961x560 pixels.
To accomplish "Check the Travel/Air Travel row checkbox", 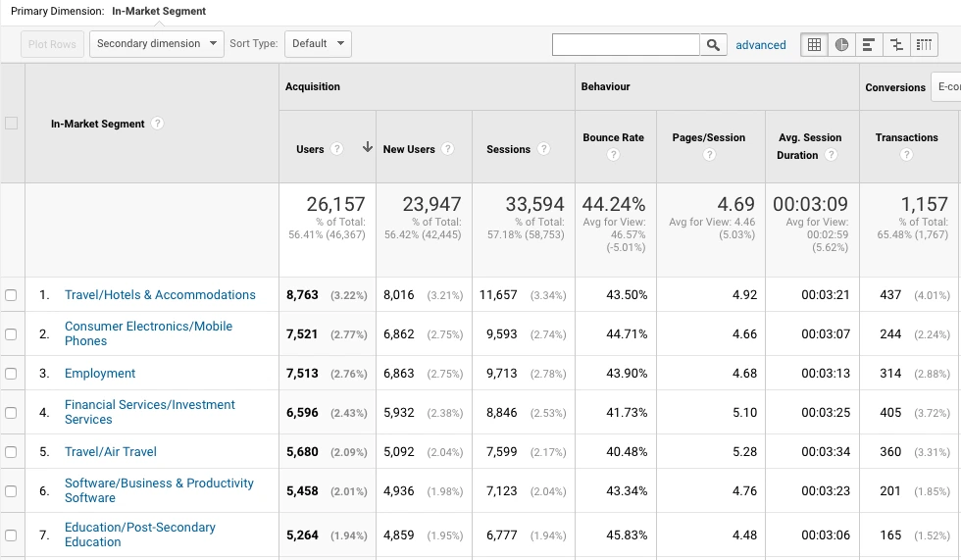I will 11,452.
